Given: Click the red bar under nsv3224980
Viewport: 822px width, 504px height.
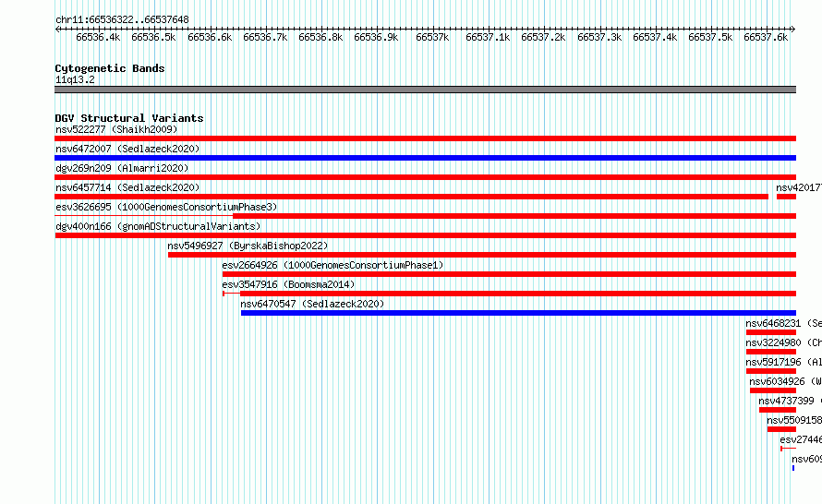Looking at the screenshot, I should (770, 352).
